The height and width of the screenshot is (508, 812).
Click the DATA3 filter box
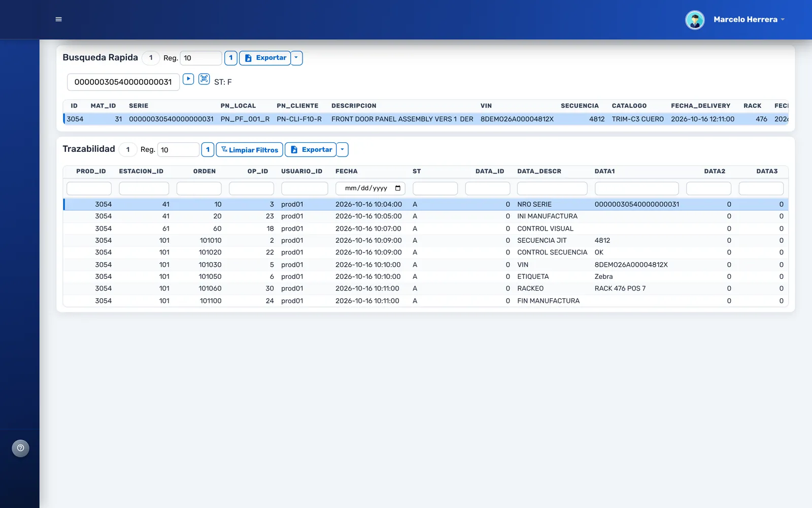pos(761,188)
